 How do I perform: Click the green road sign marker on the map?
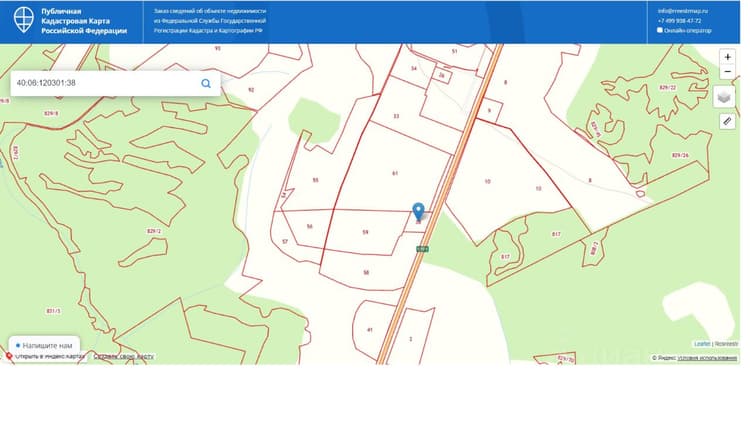[x=422, y=249]
